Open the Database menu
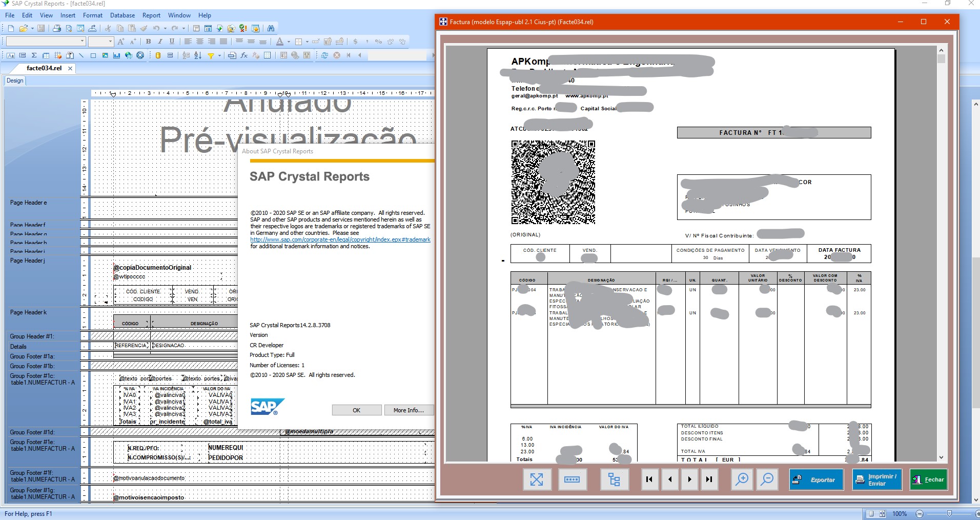Viewport: 980px width, 520px height. [122, 15]
